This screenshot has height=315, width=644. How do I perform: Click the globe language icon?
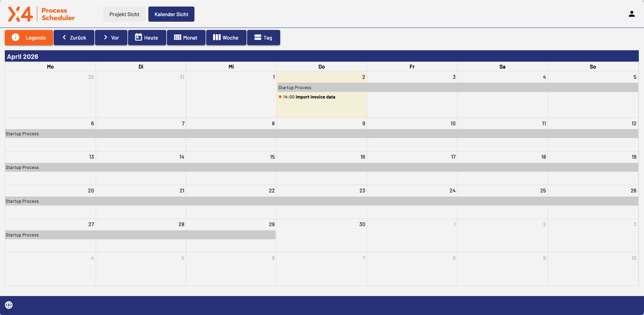coord(9,305)
